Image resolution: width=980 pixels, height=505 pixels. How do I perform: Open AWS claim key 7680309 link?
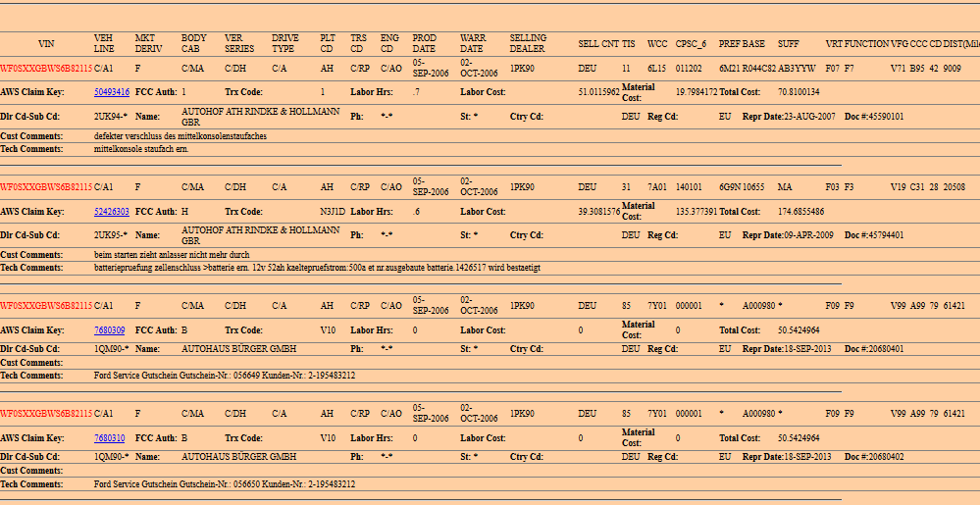tap(109, 330)
